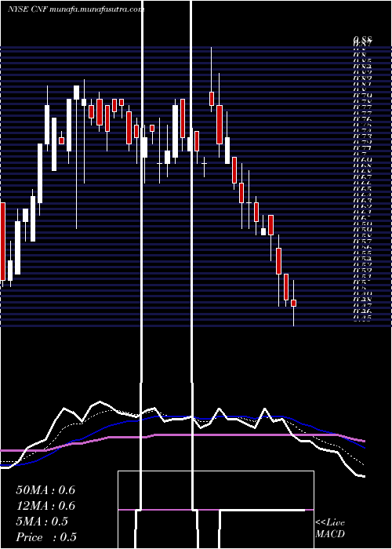Click the 'NYSE CNF munafa.munafasutra.com' title text
The width and height of the screenshot is (392, 549).
tap(76, 9)
